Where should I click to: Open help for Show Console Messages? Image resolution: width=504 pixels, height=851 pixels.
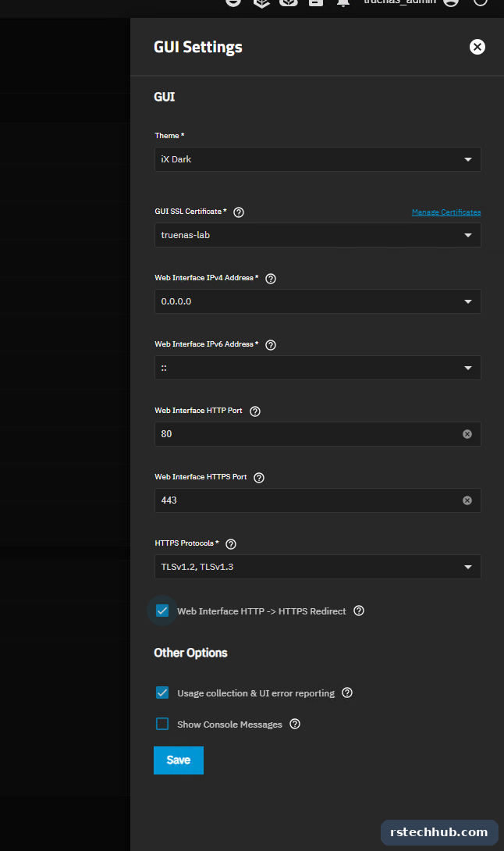(x=295, y=724)
